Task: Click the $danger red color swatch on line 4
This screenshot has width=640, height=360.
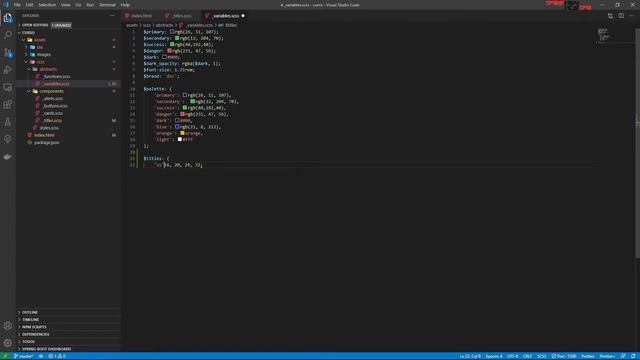Action: 169,51
